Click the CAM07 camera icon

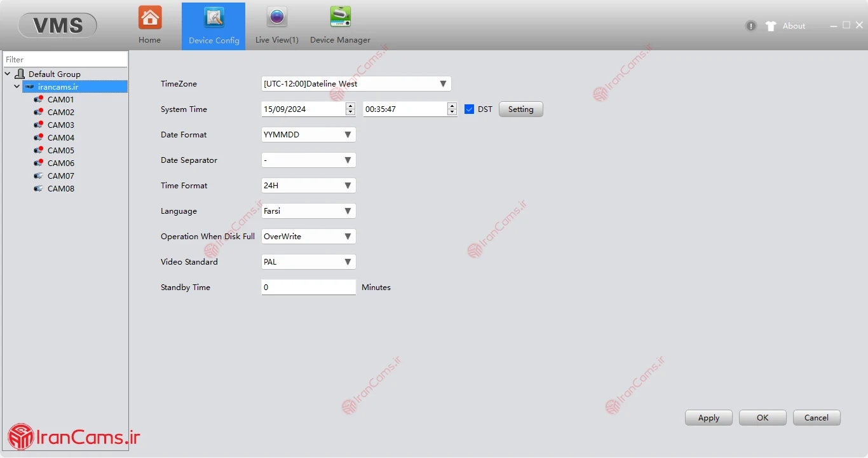point(39,176)
